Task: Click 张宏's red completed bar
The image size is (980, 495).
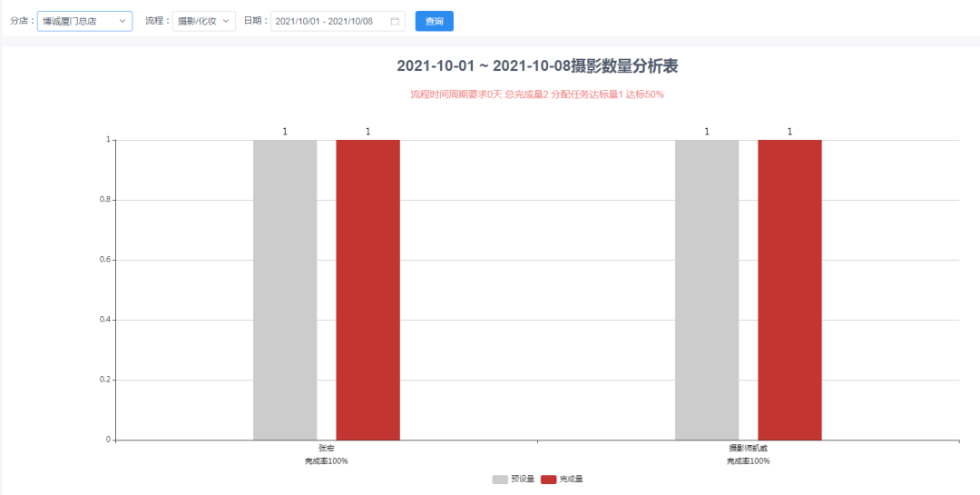Action: click(368, 290)
